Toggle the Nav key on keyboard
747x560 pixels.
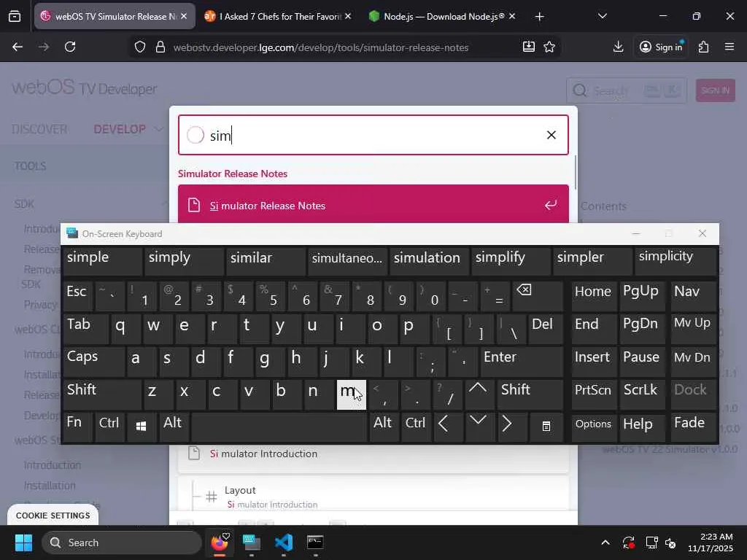coord(693,296)
